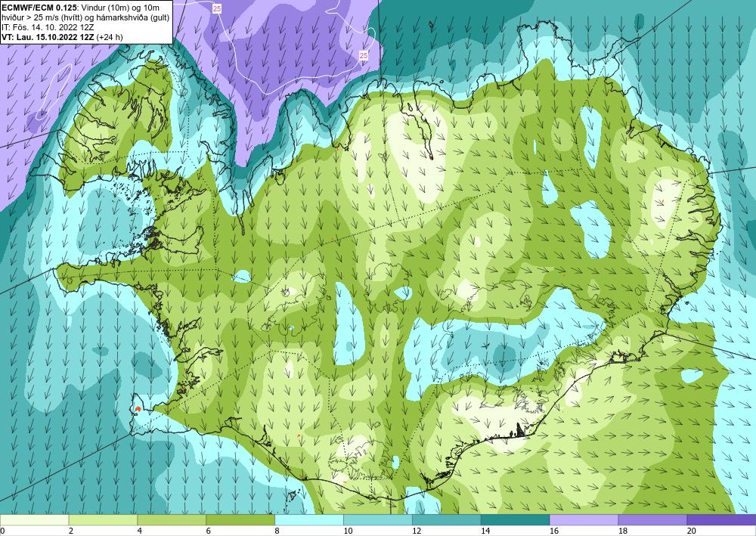Click the scale label '2'
The height and width of the screenshot is (536, 756).
click(x=71, y=531)
